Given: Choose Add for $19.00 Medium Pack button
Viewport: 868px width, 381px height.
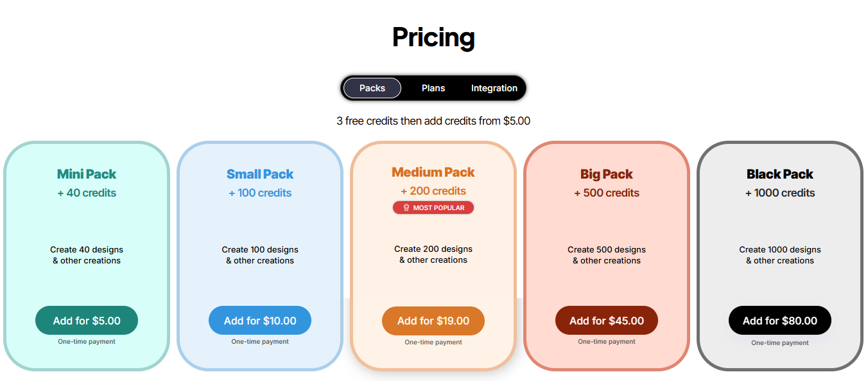Looking at the screenshot, I should 433,321.
